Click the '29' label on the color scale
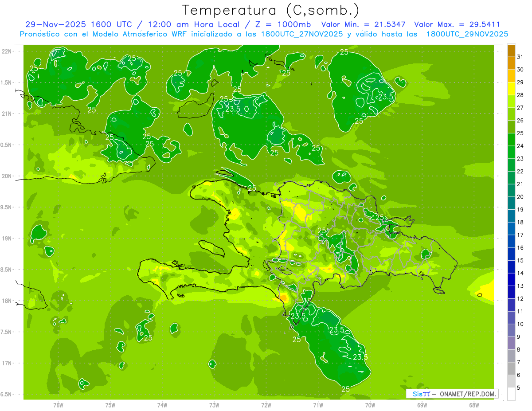Image resolution: width=532 pixels, height=411 pixels. (x=520, y=82)
